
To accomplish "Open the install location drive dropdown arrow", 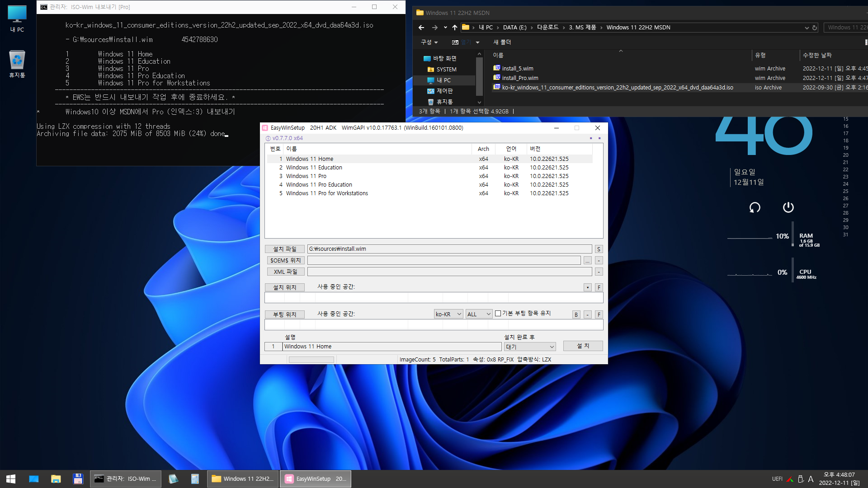I will (587, 288).
